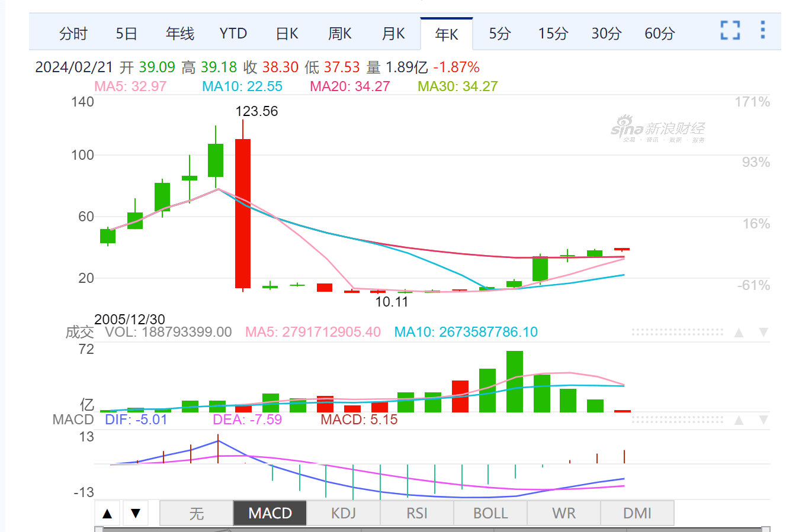Click the up arrow beside the VOL panel

click(738, 333)
